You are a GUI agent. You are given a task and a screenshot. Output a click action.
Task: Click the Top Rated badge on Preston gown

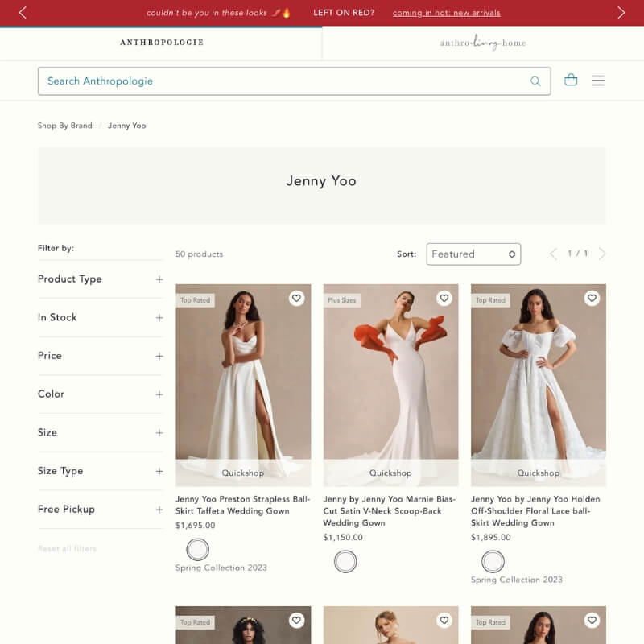195,300
